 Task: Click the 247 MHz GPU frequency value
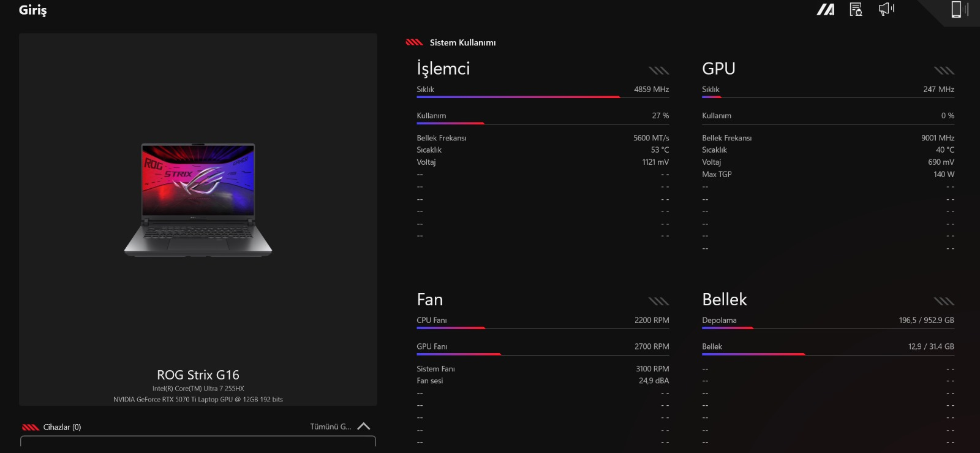938,89
